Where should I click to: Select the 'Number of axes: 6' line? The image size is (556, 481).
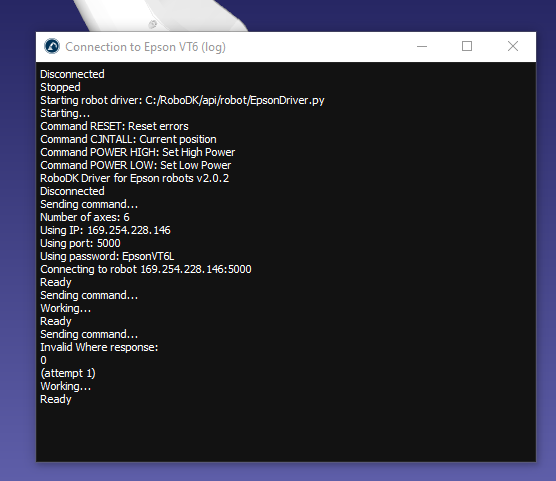[x=85, y=217]
